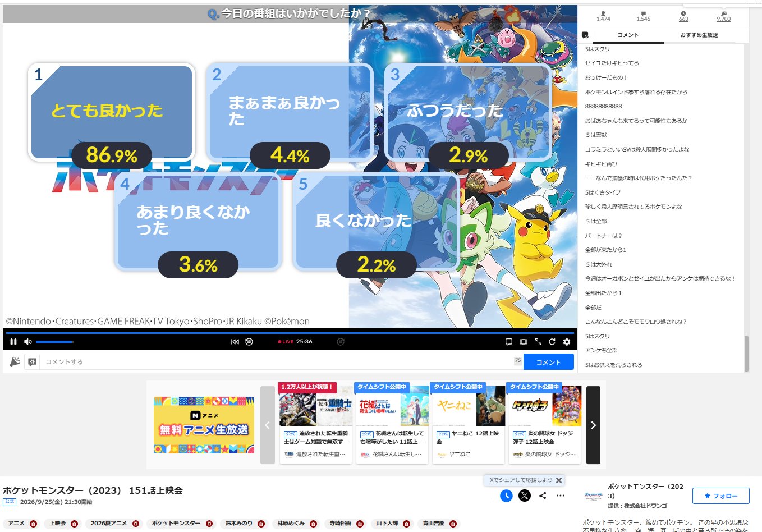Enter fullscreen mode with arrows icon
Screen dimensions: 762x532
click(x=538, y=342)
